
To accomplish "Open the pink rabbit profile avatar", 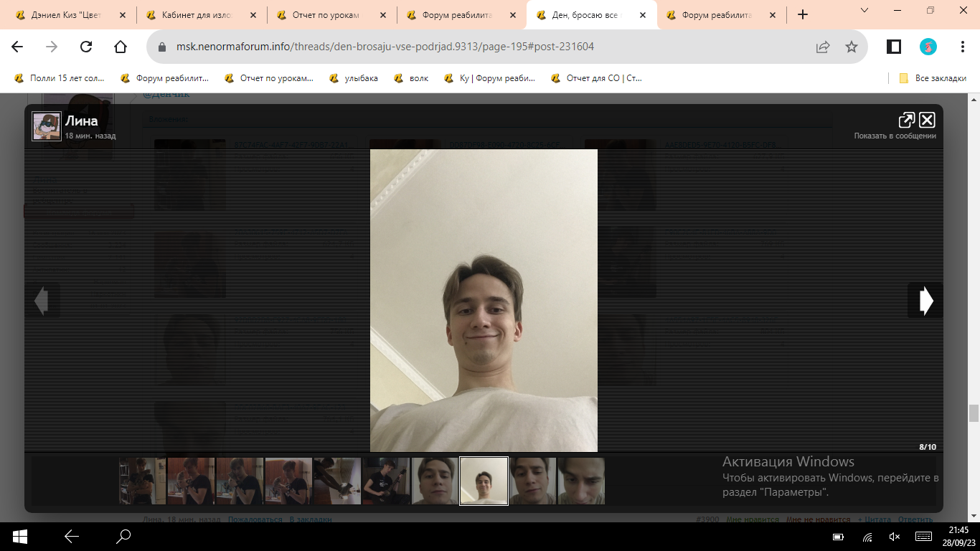I will point(928,47).
